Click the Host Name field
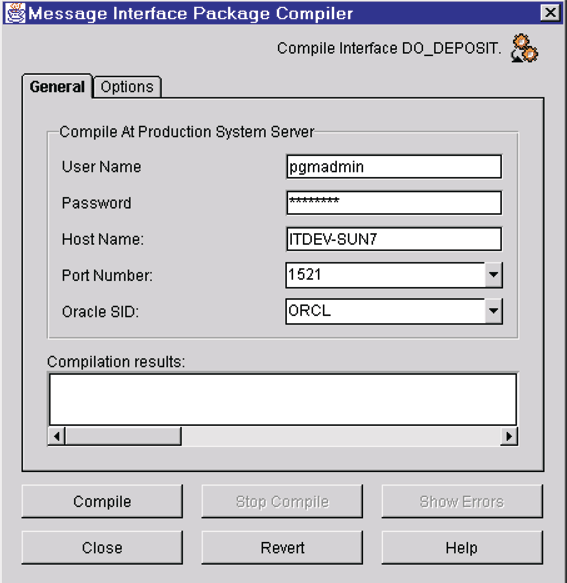Viewport: 567px width, 583px height. 394,239
